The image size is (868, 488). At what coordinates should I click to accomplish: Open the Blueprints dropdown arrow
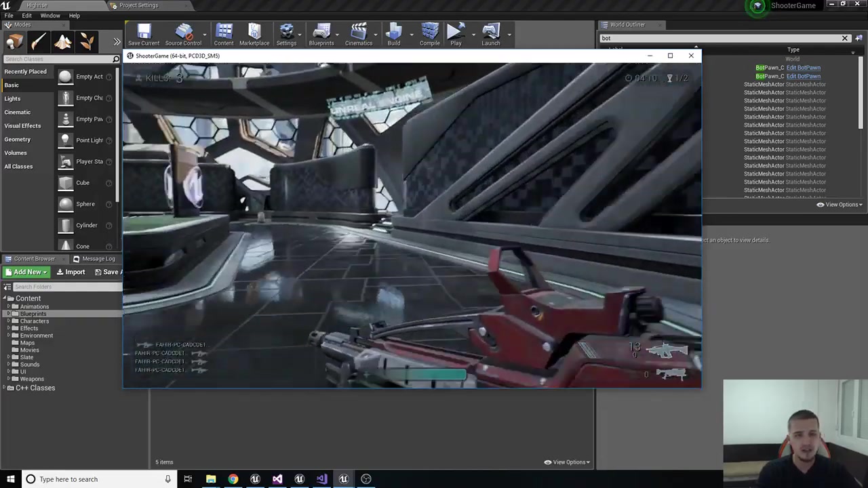(x=338, y=35)
